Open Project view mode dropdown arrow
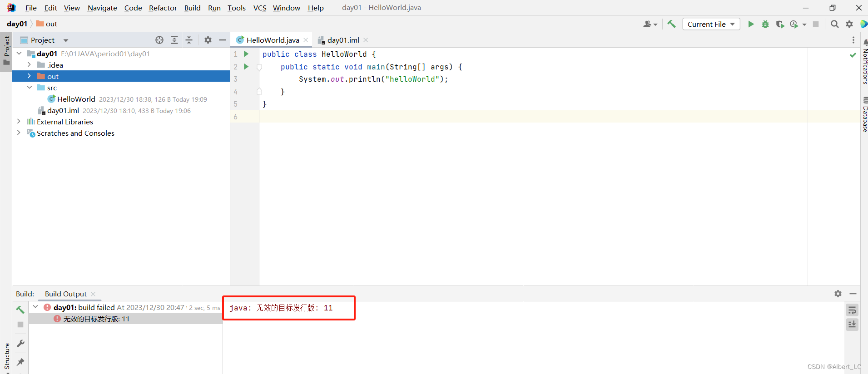Image resolution: width=868 pixels, height=374 pixels. [66, 40]
